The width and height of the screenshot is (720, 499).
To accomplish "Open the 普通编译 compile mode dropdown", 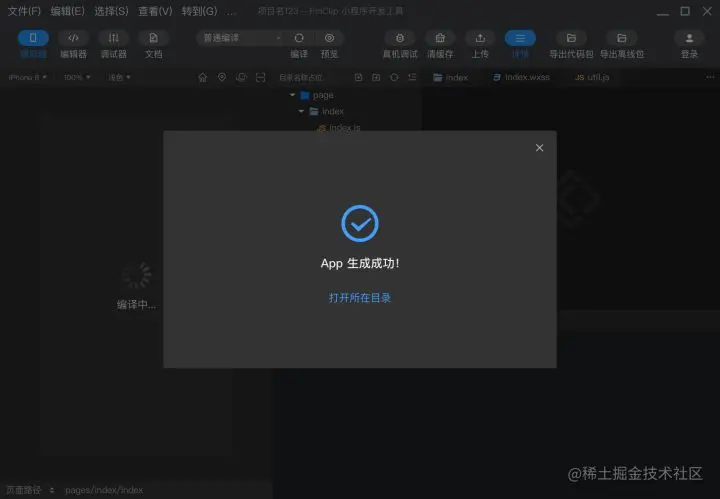I will tap(242, 38).
